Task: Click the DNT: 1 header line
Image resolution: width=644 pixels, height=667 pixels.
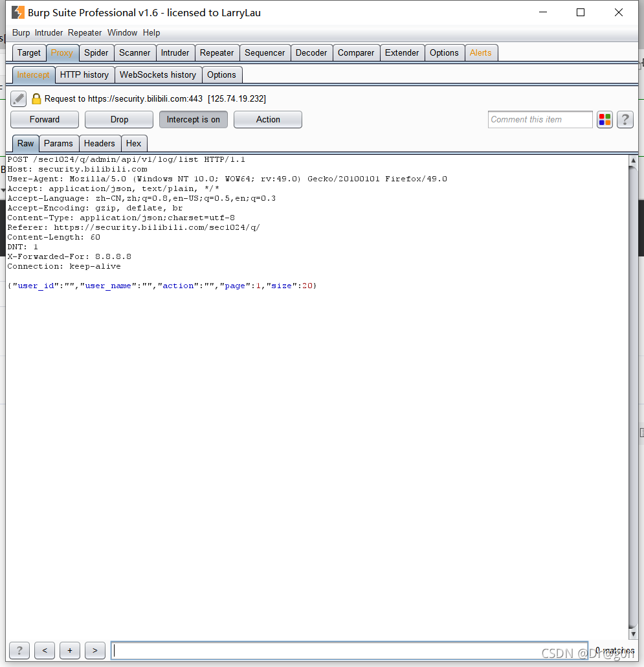Action: pyautogui.click(x=23, y=247)
